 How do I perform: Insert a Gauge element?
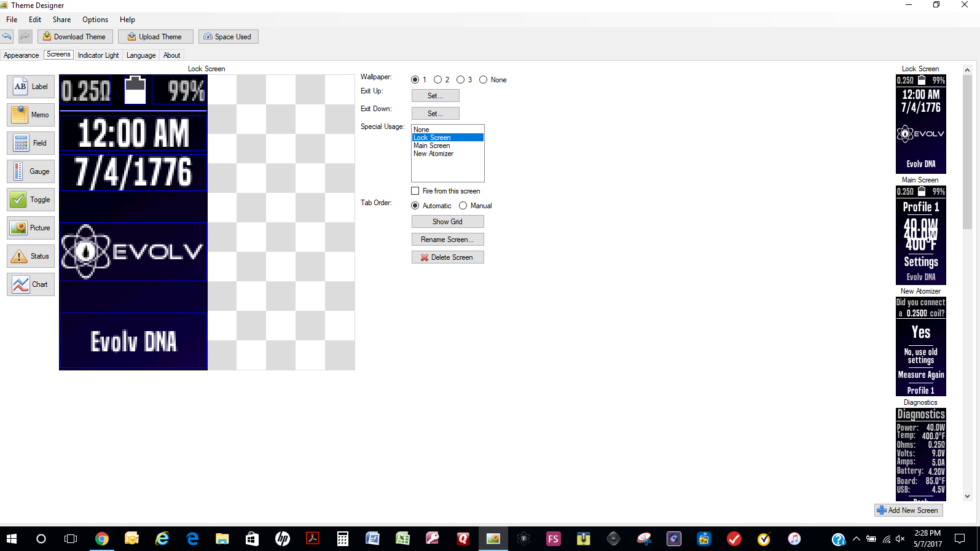pyautogui.click(x=31, y=171)
